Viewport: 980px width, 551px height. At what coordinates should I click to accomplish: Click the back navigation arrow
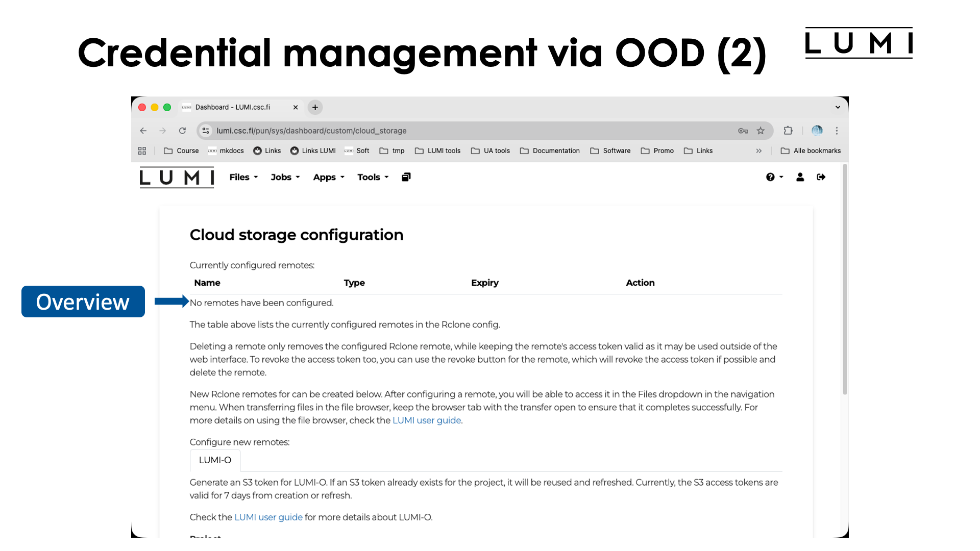tap(143, 131)
